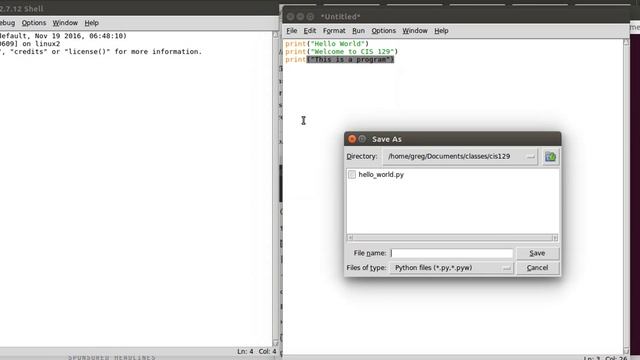Click the *Untitled* editor title bar

tap(455, 17)
